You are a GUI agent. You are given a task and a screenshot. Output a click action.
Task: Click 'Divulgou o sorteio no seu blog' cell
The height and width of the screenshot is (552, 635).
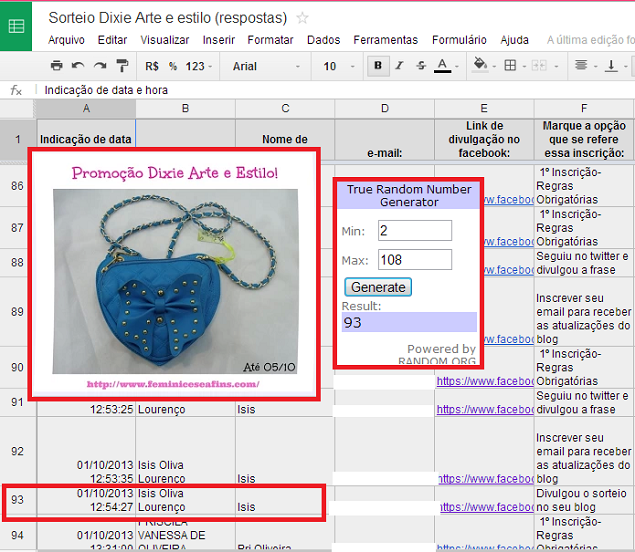point(582,500)
